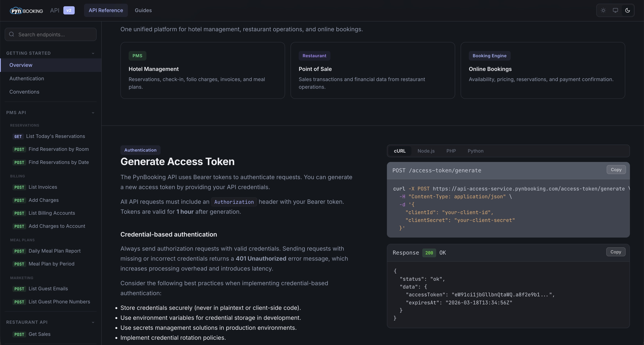Click the search magnifier icon

(12, 34)
